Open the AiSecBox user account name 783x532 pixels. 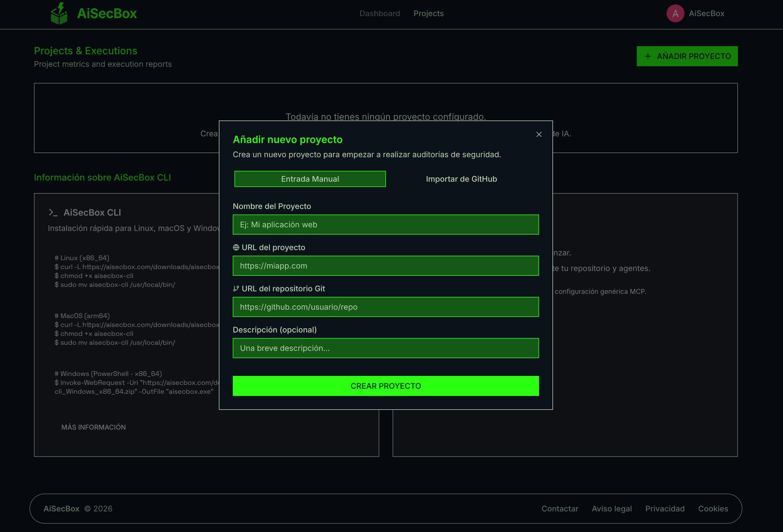point(706,13)
